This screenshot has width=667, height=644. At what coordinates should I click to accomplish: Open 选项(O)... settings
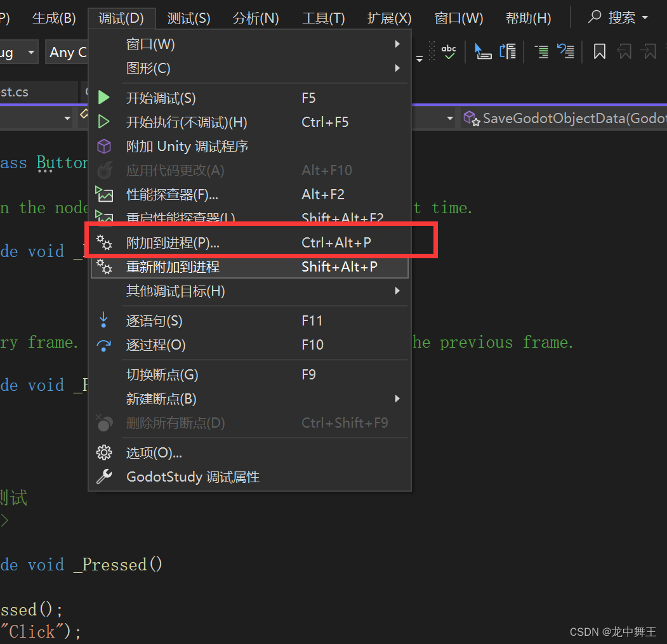pos(249,453)
